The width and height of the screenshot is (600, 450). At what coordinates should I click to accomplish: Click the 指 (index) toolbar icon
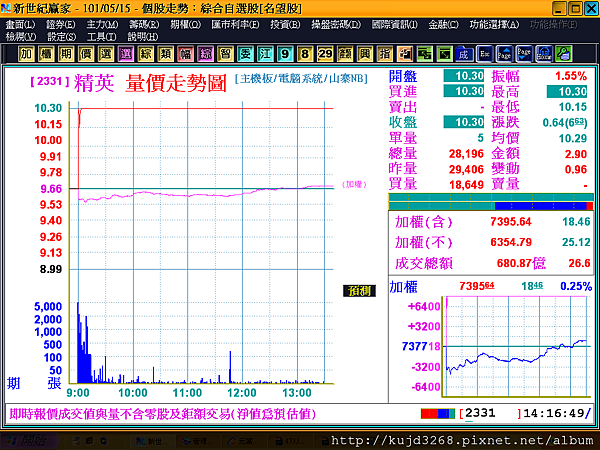[x=385, y=54]
